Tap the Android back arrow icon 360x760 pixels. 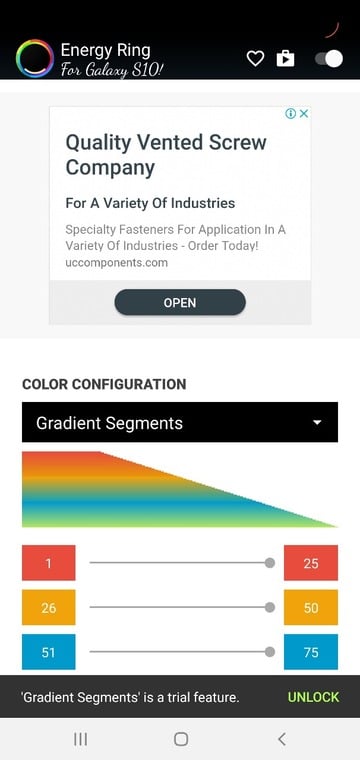(x=282, y=739)
